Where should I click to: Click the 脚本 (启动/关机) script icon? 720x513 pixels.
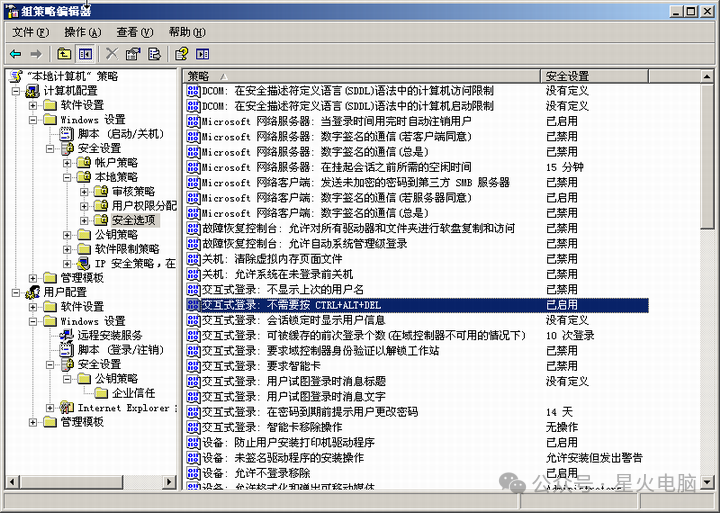pos(67,134)
